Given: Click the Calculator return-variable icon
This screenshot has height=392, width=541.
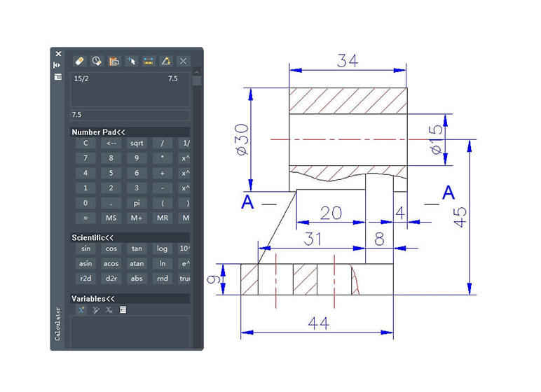Looking at the screenshot, I should tap(123, 309).
